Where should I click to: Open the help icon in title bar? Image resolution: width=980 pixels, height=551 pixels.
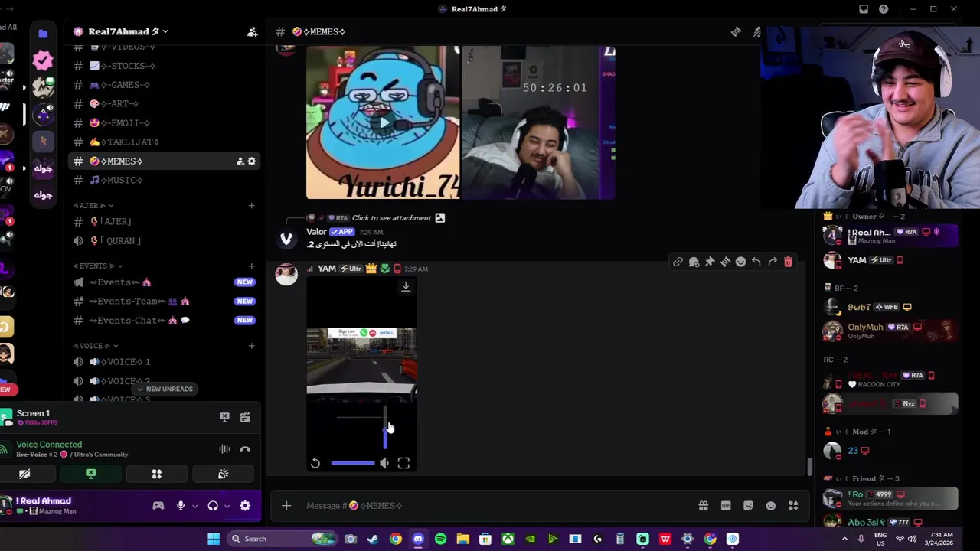click(x=884, y=9)
